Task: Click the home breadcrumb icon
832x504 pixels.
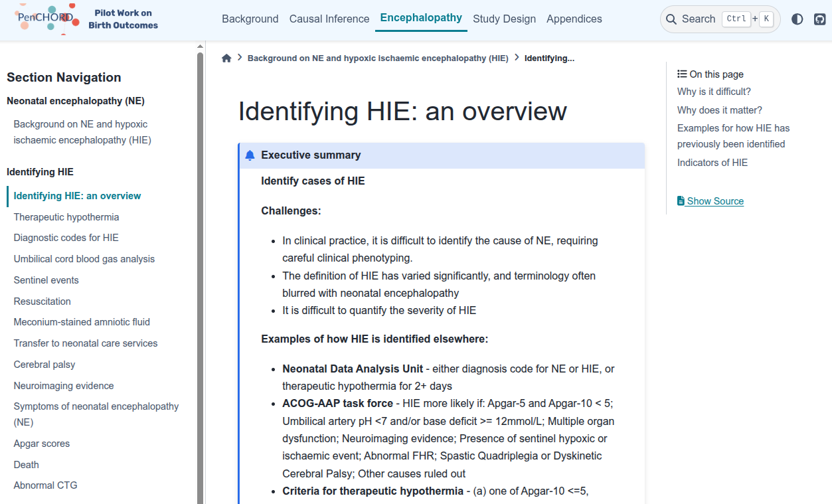Action: pos(226,58)
